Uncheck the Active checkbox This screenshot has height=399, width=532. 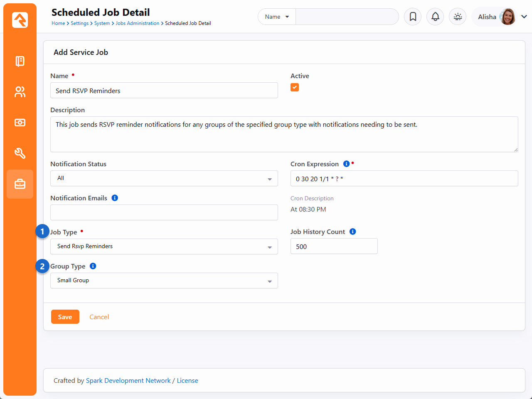(x=295, y=87)
